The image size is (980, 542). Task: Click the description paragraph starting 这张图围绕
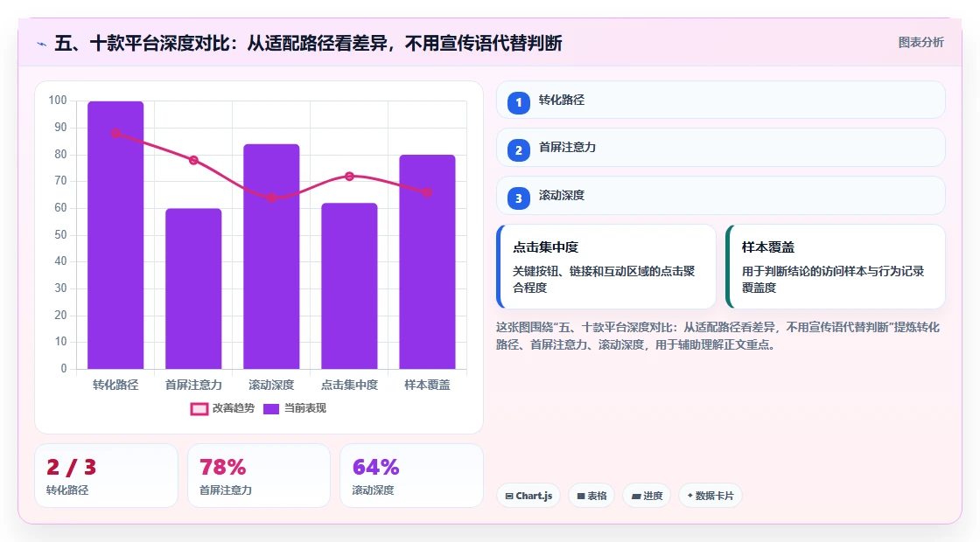coord(718,336)
